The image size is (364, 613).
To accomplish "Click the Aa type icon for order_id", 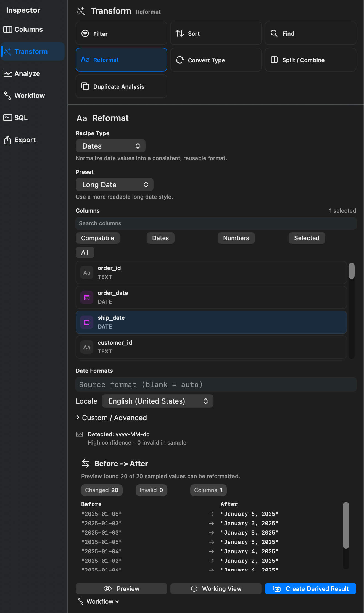I will (87, 273).
